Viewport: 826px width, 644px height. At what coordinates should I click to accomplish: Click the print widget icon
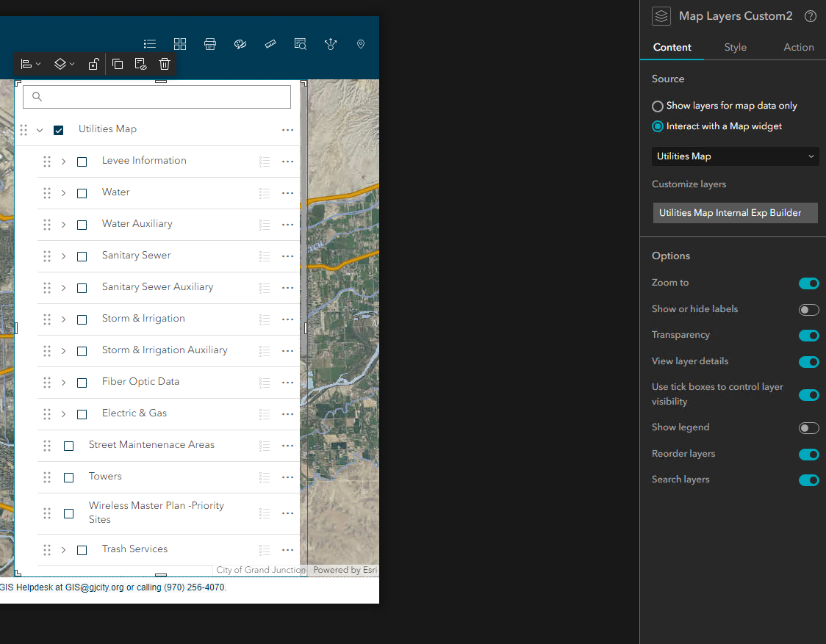pos(210,44)
